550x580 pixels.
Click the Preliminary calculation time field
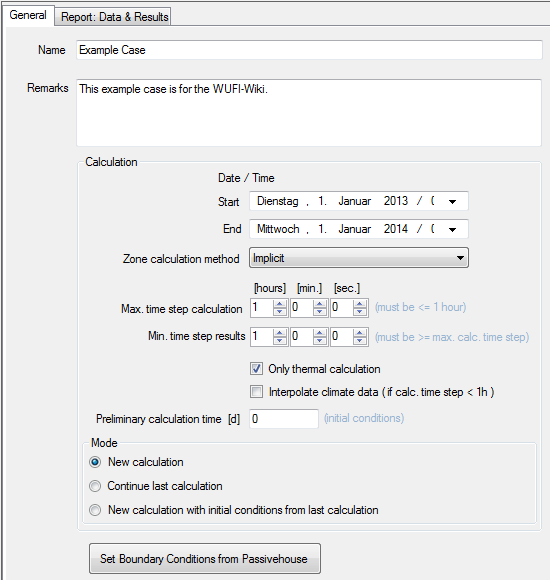point(284,419)
